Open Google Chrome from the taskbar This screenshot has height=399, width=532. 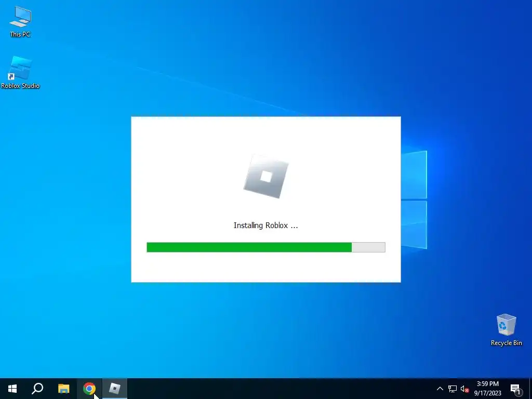(89, 389)
